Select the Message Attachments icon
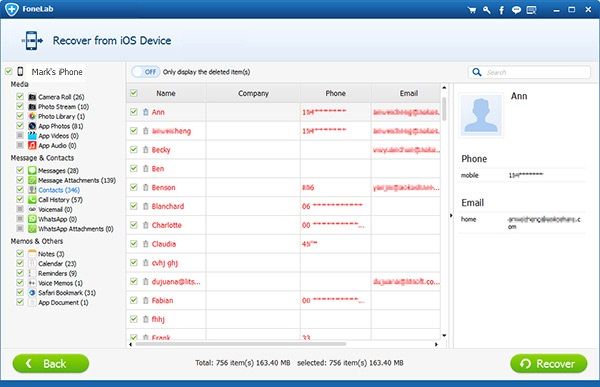The width and height of the screenshot is (600, 387). [x=32, y=180]
